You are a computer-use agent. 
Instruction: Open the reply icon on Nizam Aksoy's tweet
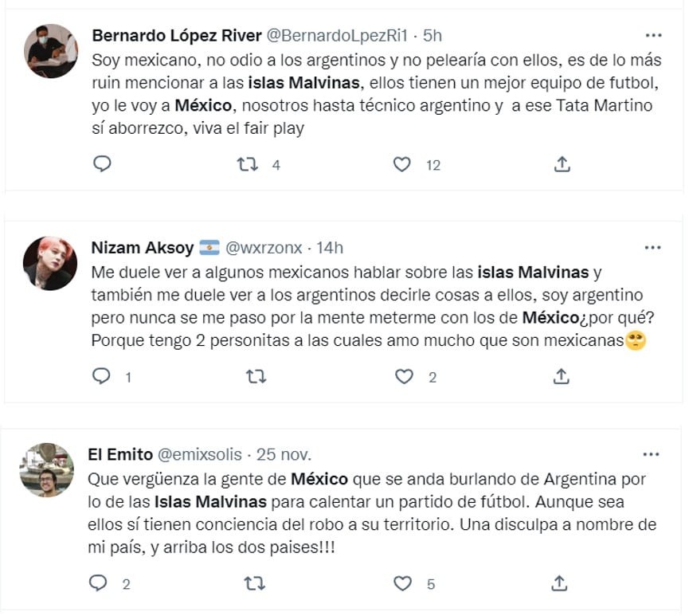pos(102,375)
